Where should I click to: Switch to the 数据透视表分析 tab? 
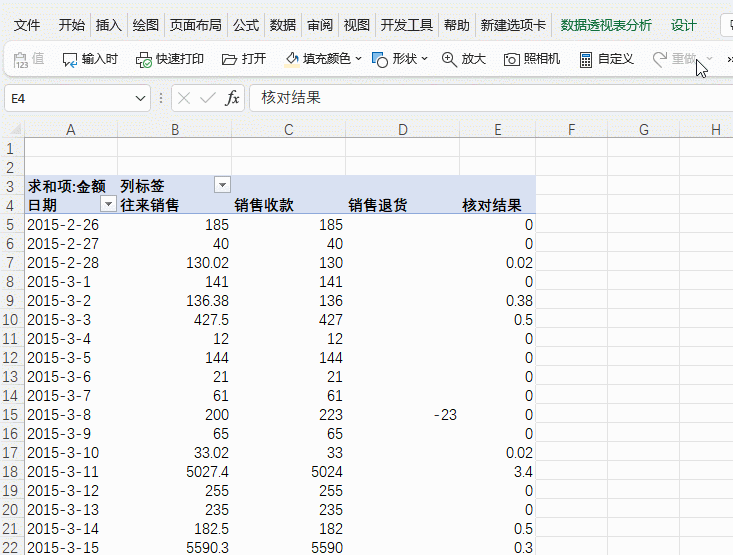(x=606, y=25)
